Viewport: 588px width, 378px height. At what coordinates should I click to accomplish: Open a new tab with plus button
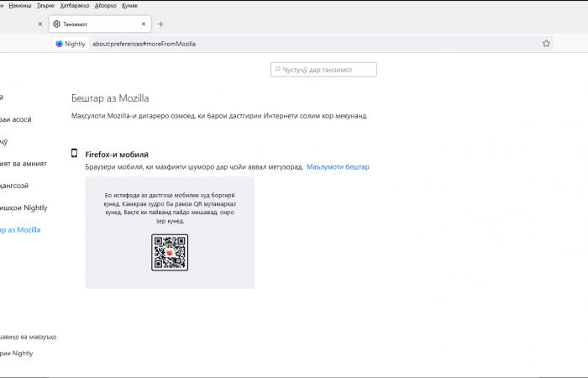tap(161, 24)
